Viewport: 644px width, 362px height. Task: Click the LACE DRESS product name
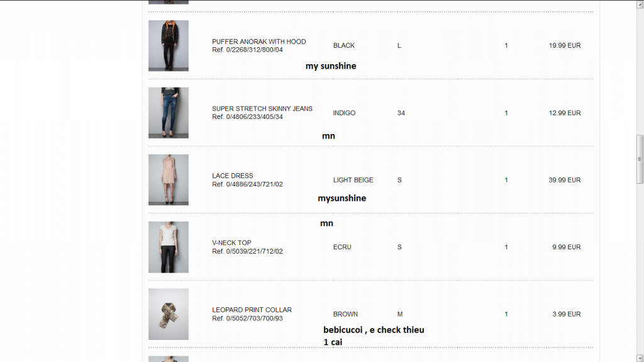pyautogui.click(x=233, y=176)
